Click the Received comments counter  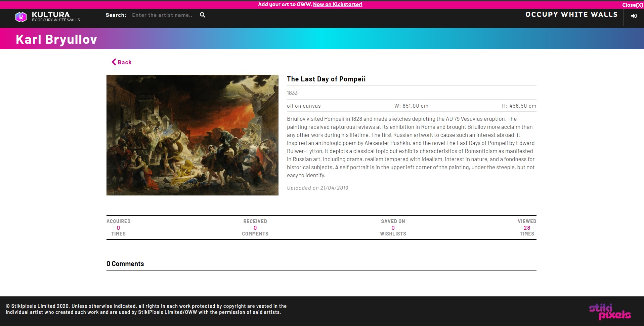(255, 228)
